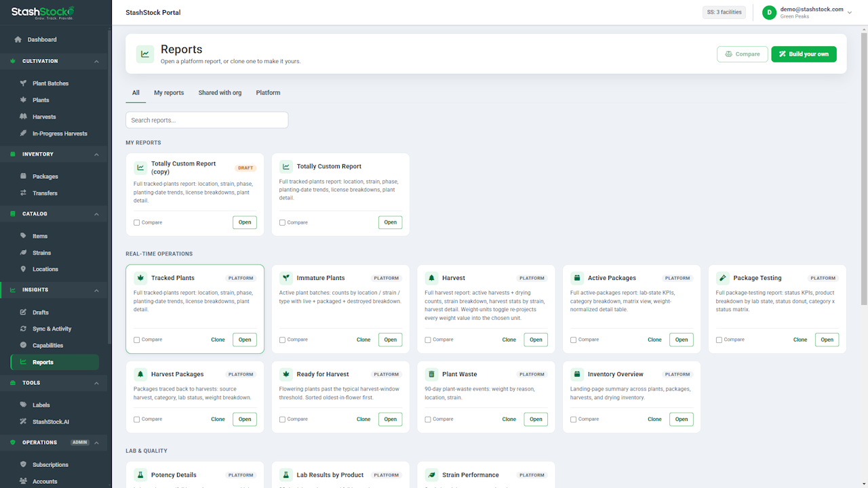Open the SS: 3 facilities selector
The width and height of the screenshot is (868, 488).
724,12
